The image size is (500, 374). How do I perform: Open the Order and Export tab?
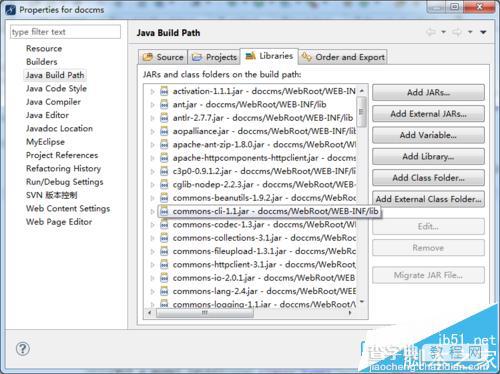point(343,57)
